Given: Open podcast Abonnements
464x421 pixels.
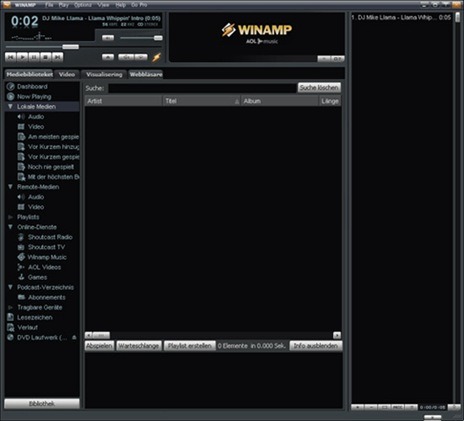Looking at the screenshot, I should [47, 297].
